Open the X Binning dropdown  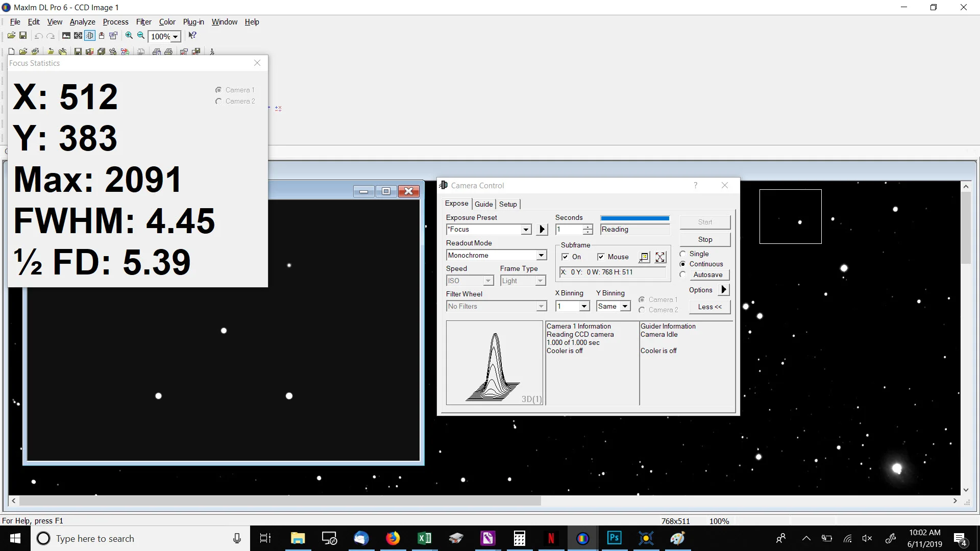(x=584, y=306)
